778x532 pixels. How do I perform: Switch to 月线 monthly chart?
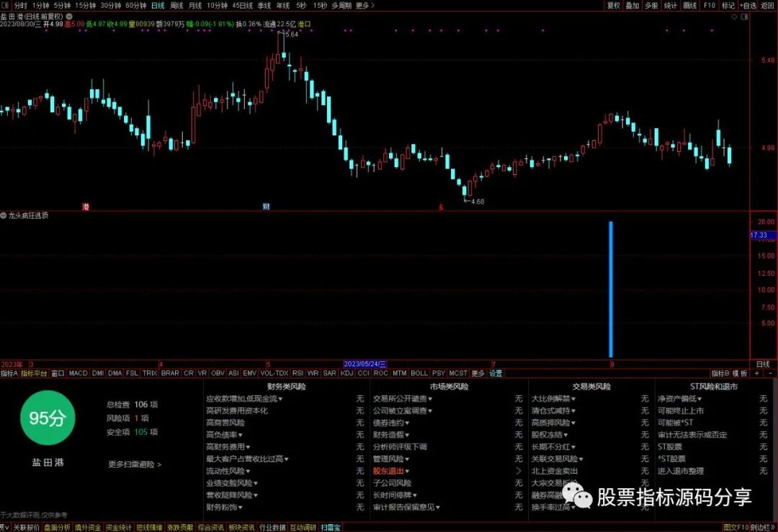click(x=195, y=6)
